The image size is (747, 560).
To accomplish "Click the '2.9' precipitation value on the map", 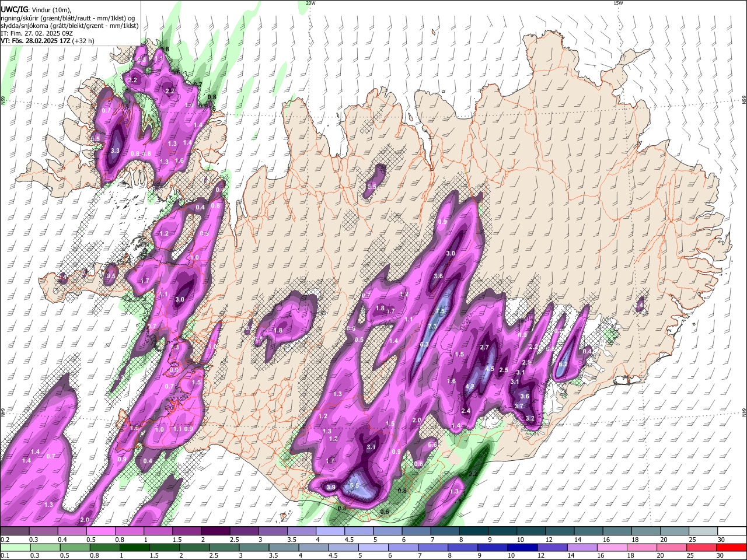I will pos(526,363).
